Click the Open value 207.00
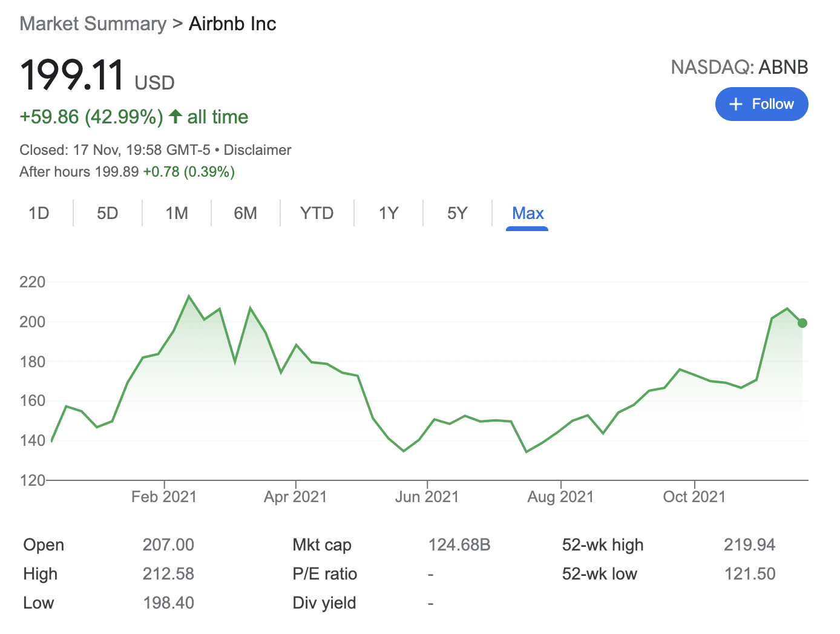The width and height of the screenshot is (840, 634). [168, 545]
